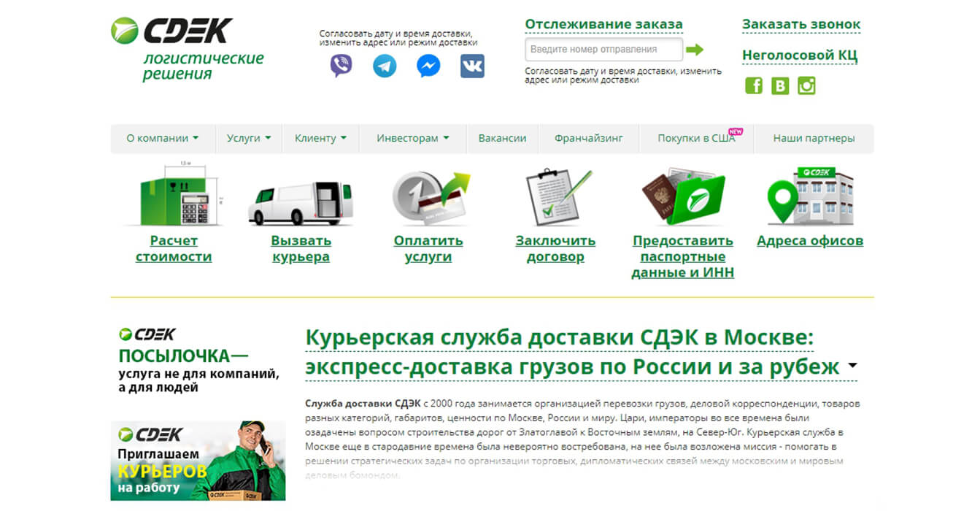980x511 pixels.
Task: Click the clipboard contract icon
Action: [x=558, y=197]
